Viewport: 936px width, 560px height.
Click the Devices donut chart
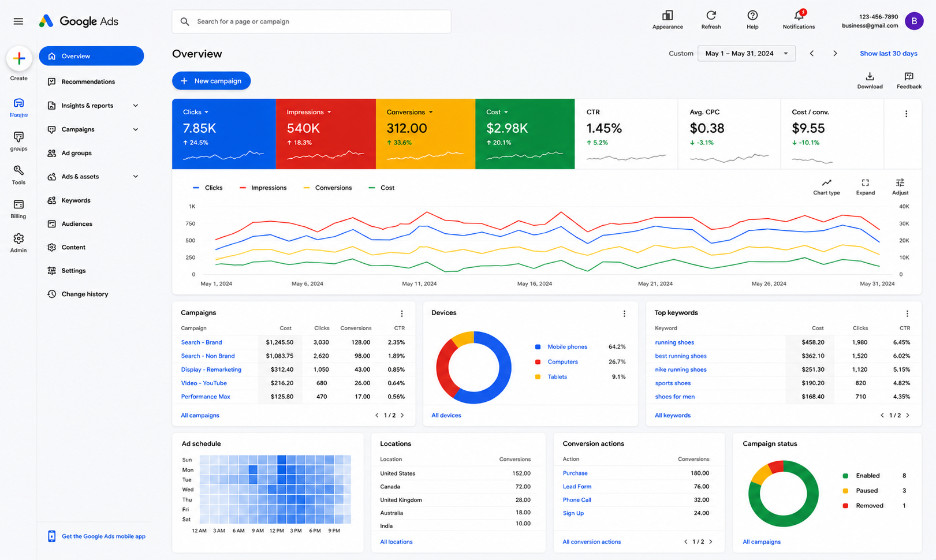(473, 367)
